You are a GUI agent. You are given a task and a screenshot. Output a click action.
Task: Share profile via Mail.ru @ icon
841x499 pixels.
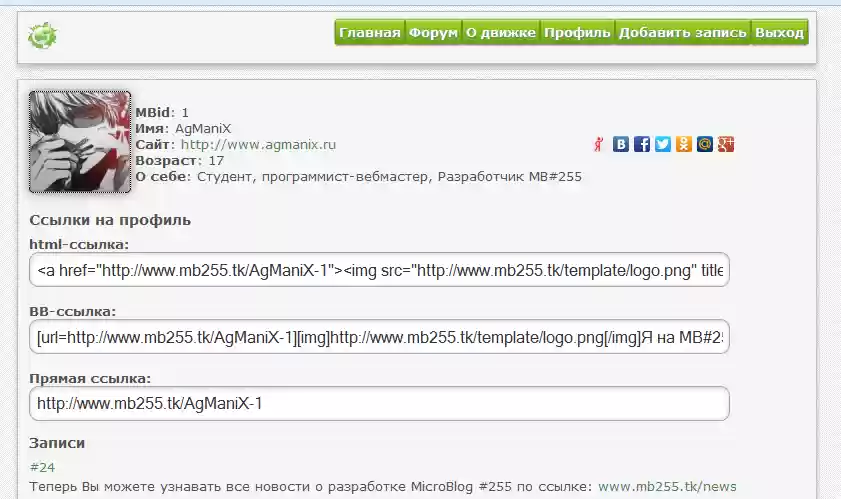705,144
